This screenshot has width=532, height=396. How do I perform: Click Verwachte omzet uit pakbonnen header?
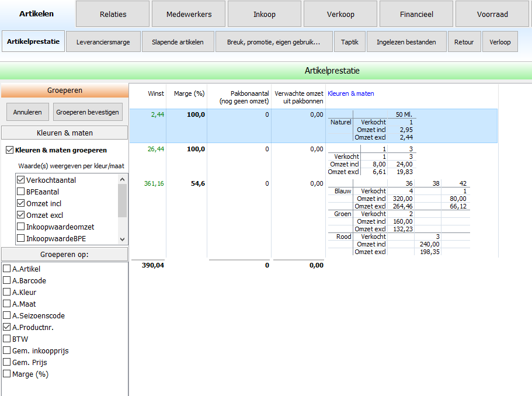tap(299, 97)
